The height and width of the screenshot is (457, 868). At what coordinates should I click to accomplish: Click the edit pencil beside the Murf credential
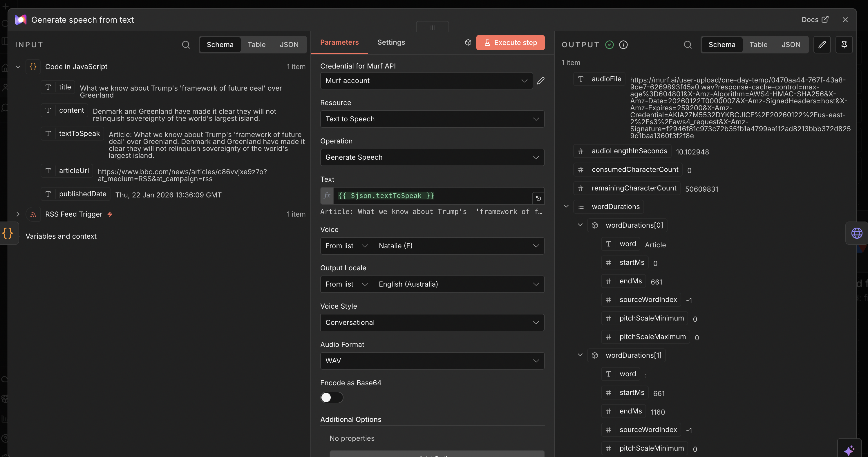(541, 81)
